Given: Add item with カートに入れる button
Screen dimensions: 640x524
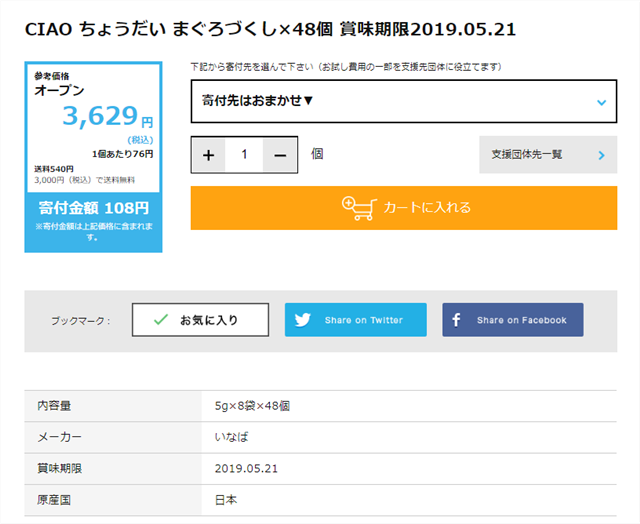Looking at the screenshot, I should (404, 208).
